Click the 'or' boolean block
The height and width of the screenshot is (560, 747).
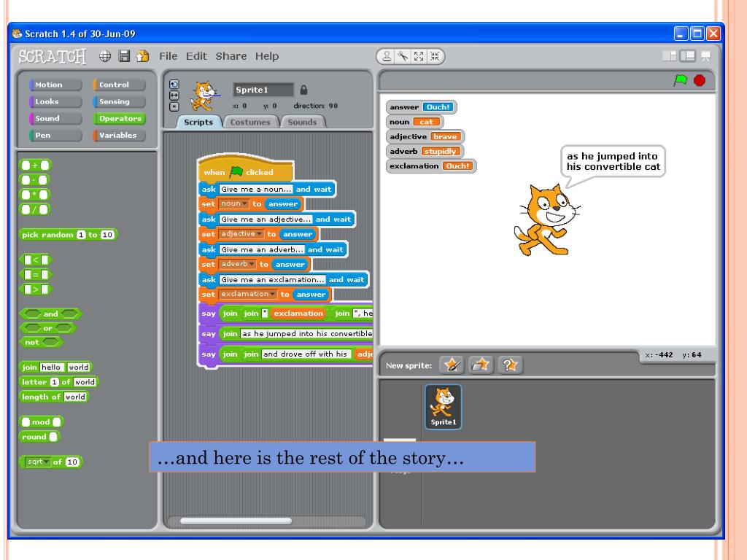pyautogui.click(x=47, y=328)
